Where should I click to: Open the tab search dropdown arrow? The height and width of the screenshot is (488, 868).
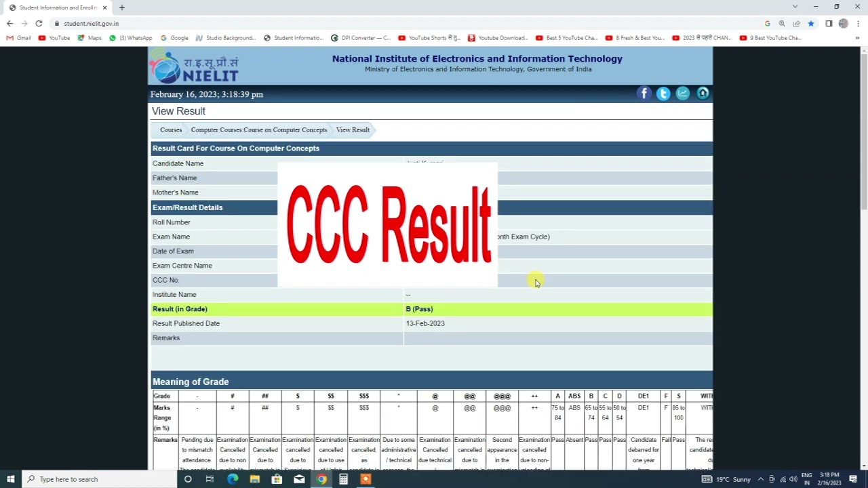click(795, 7)
